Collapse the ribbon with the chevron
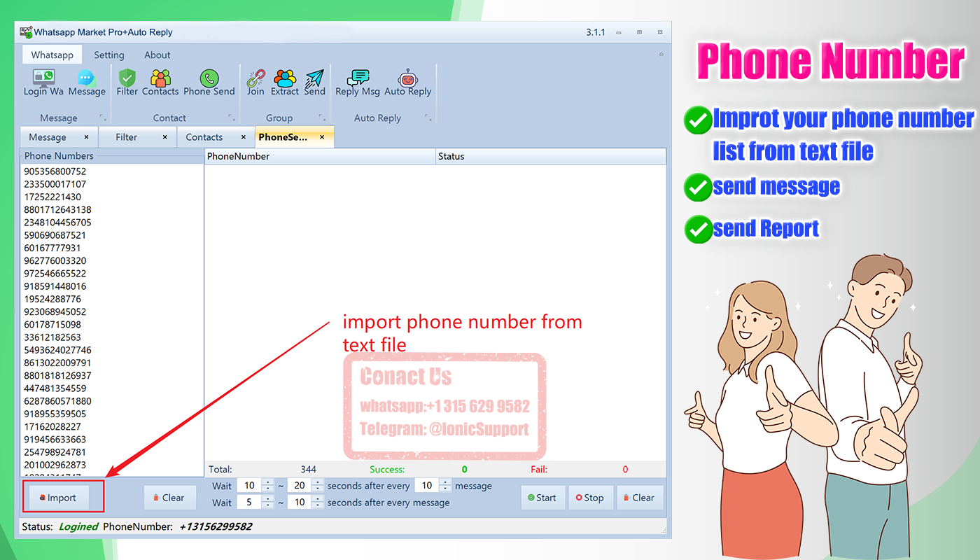The width and height of the screenshot is (980, 560). (x=661, y=55)
